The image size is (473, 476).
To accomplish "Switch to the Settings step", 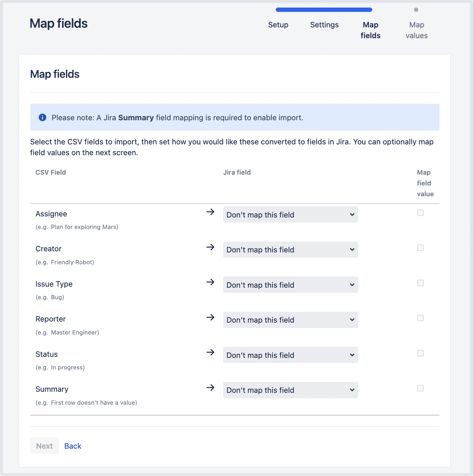I will (324, 25).
